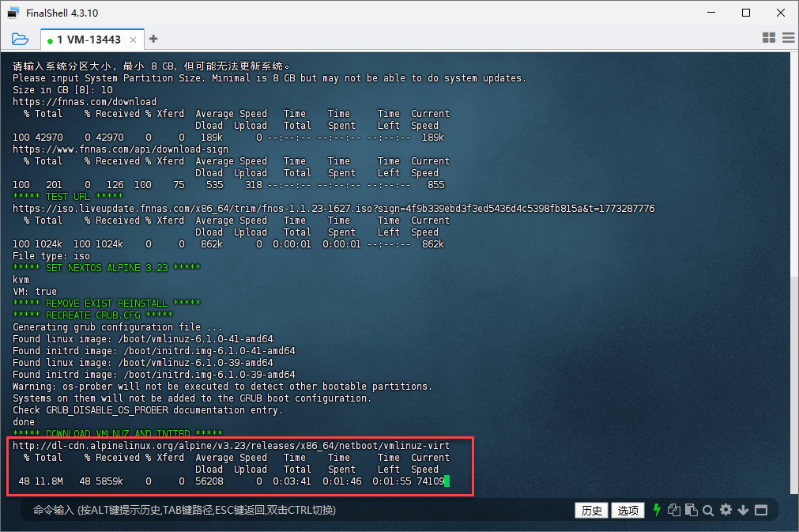799x532 pixels.
Task: Click the paste icon in command bar
Action: 691,510
